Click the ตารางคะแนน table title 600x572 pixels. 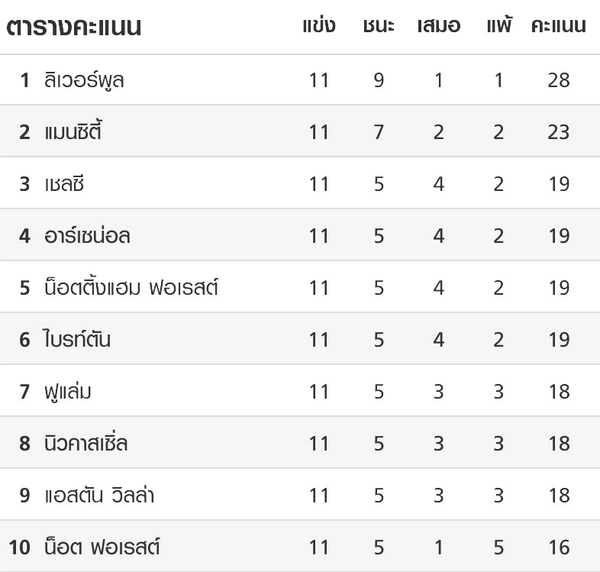click(x=74, y=27)
